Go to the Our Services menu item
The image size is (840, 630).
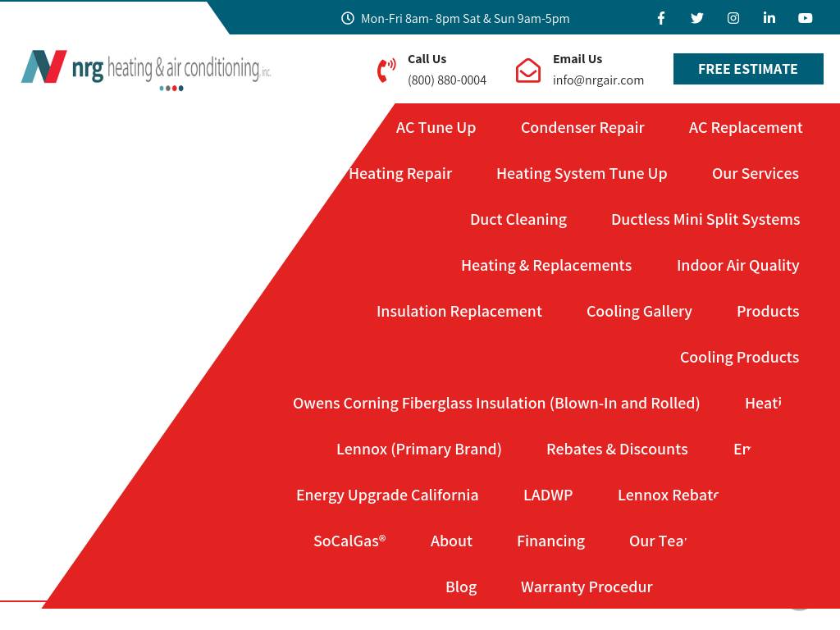(x=755, y=173)
